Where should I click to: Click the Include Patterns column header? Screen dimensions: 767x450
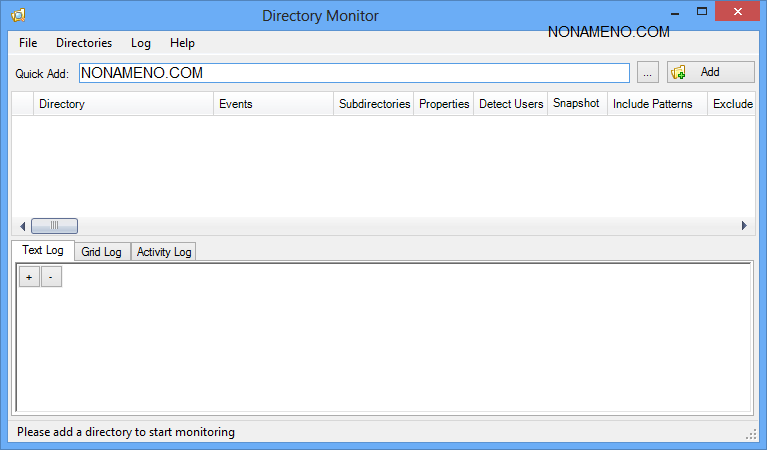pos(652,104)
